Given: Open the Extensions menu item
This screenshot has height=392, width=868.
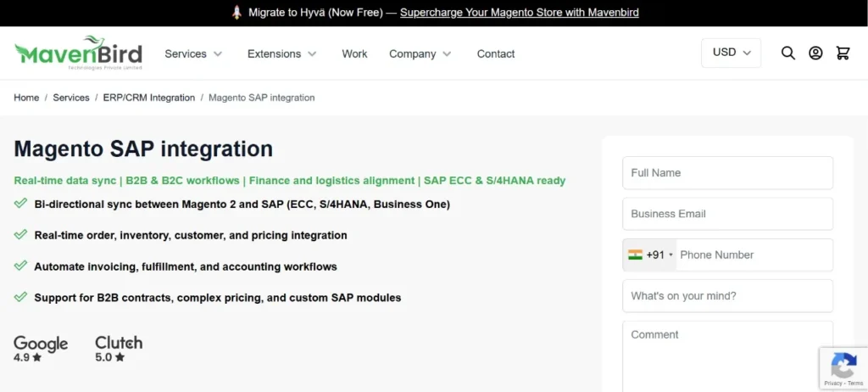Looking at the screenshot, I should tap(274, 53).
